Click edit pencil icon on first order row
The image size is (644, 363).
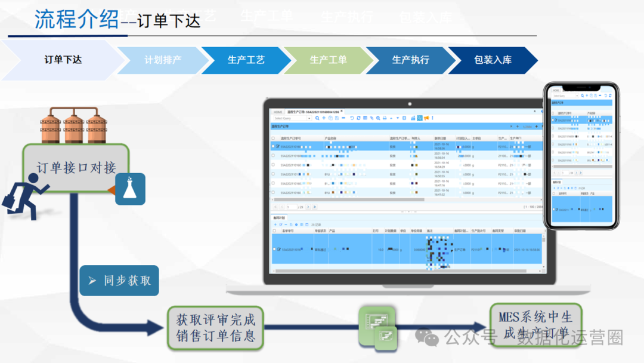pyautogui.click(x=278, y=146)
